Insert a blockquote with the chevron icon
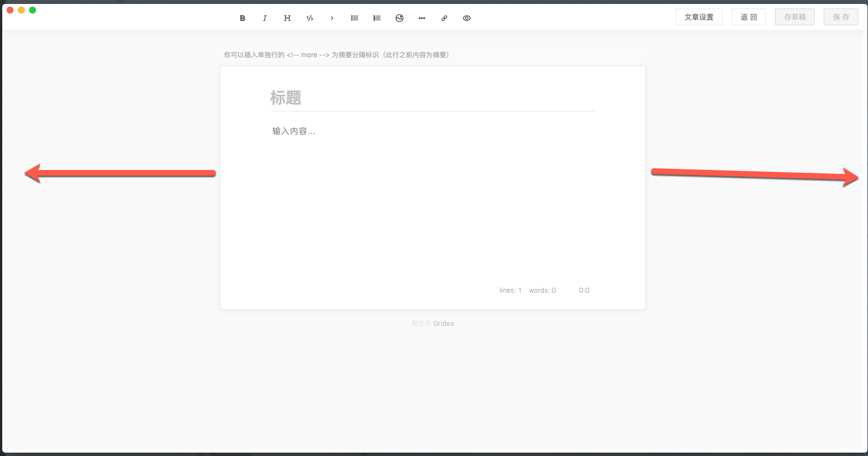The width and height of the screenshot is (868, 456). click(332, 18)
